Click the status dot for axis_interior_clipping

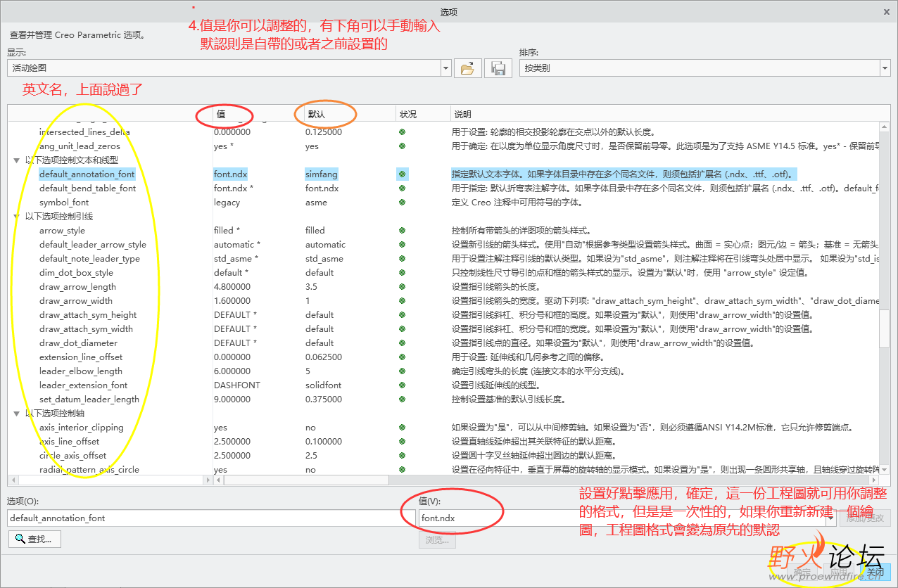402,428
